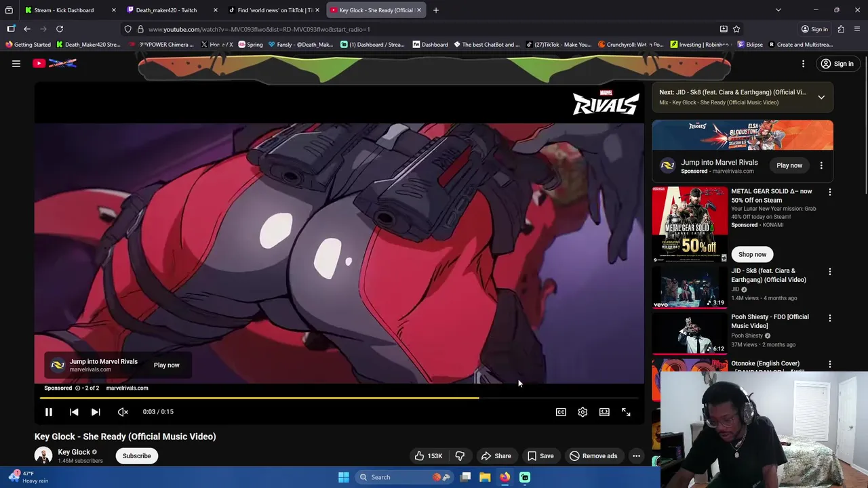
Task: Go back in browser history
Action: click(x=27, y=29)
